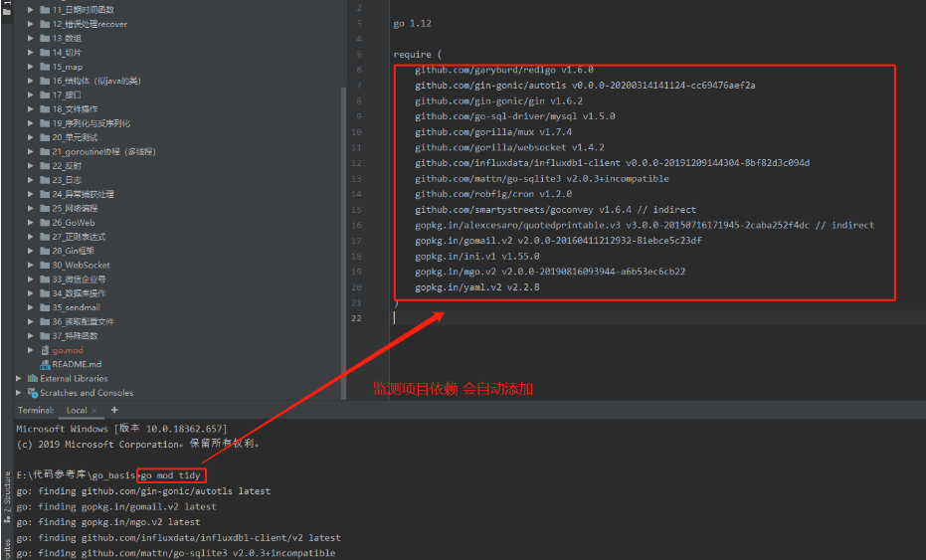Screen dimensions: 926x560
Task: Close the Local terminal tab
Action: pos(94,410)
